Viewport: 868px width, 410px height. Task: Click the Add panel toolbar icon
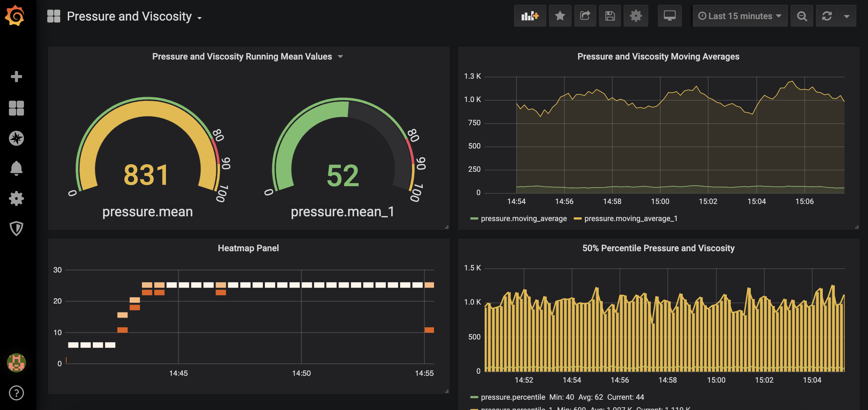pyautogui.click(x=529, y=16)
